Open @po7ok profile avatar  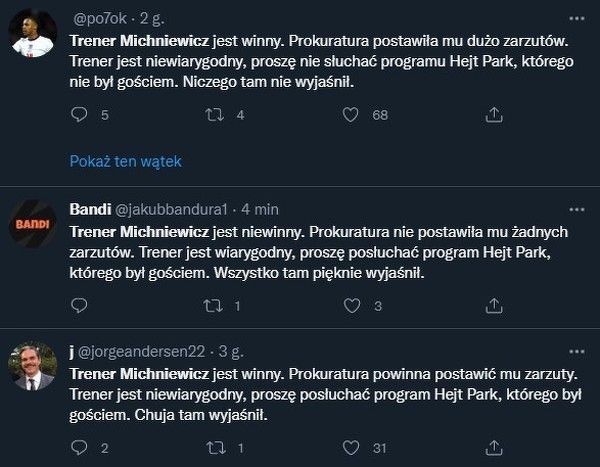point(34,34)
